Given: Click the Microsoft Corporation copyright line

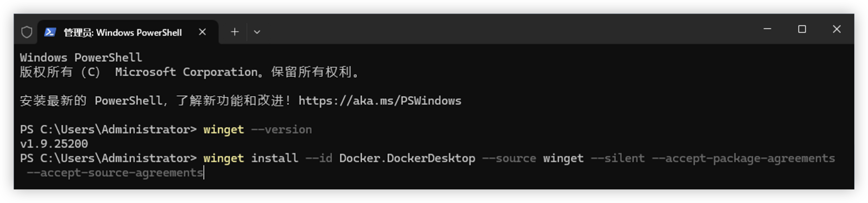Looking at the screenshot, I should [189, 72].
